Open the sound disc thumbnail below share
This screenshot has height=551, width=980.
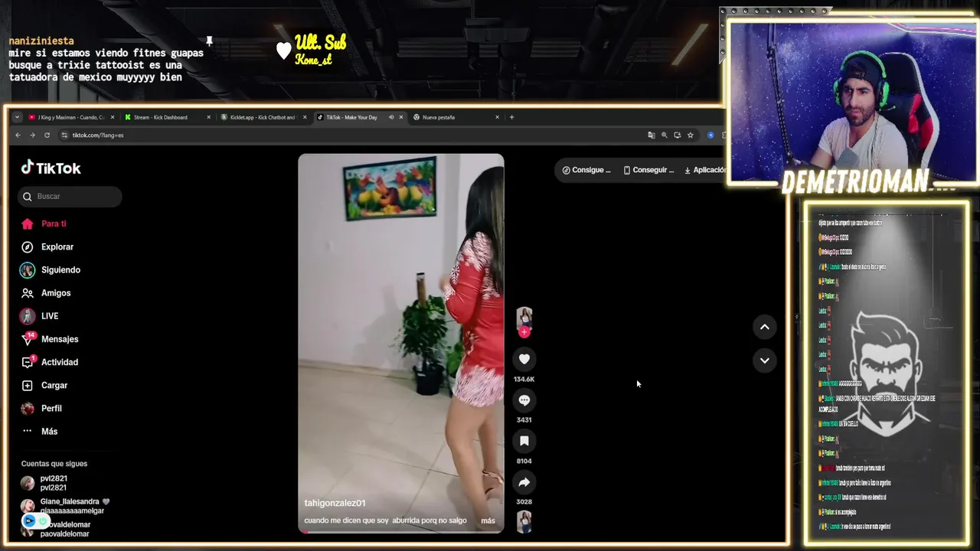(x=524, y=521)
